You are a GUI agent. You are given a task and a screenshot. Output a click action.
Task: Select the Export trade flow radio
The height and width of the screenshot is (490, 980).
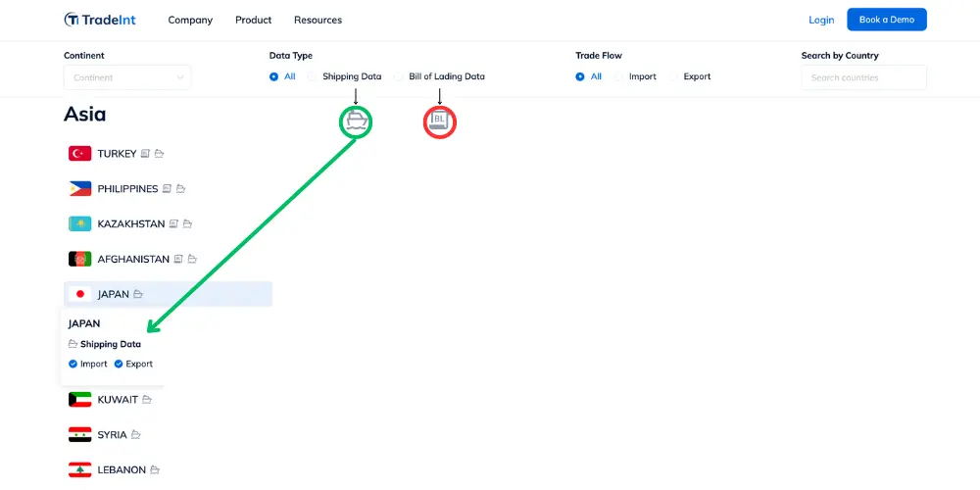click(x=674, y=76)
